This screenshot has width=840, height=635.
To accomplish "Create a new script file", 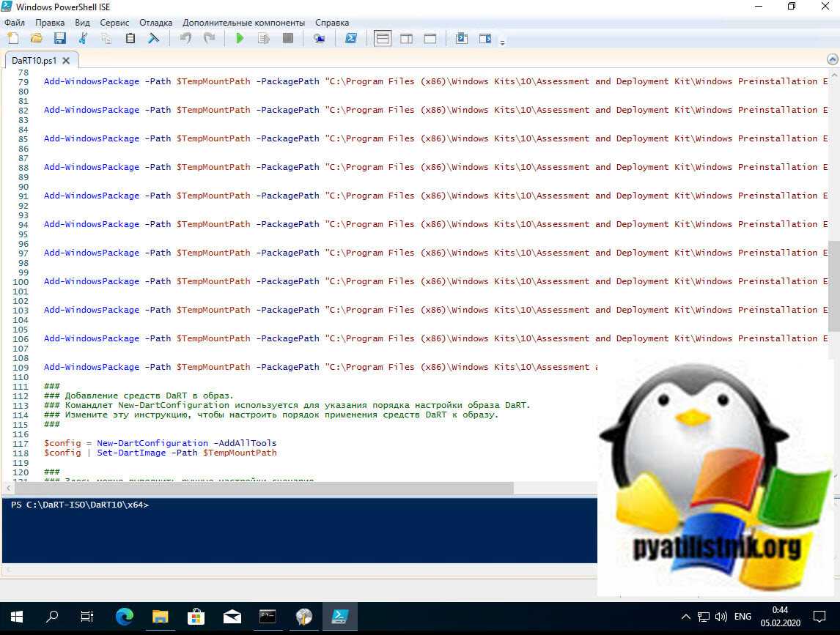I will 12,39.
